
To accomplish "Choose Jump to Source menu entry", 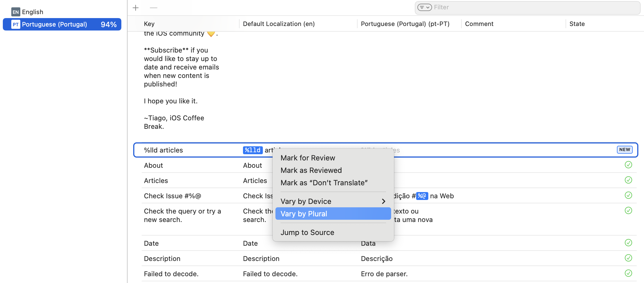I will [333, 232].
